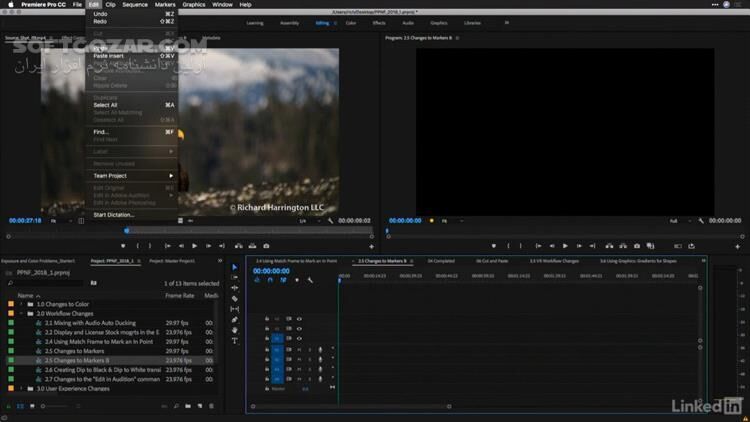Sort by Frame Rate column header
750x422 pixels.
click(x=179, y=296)
